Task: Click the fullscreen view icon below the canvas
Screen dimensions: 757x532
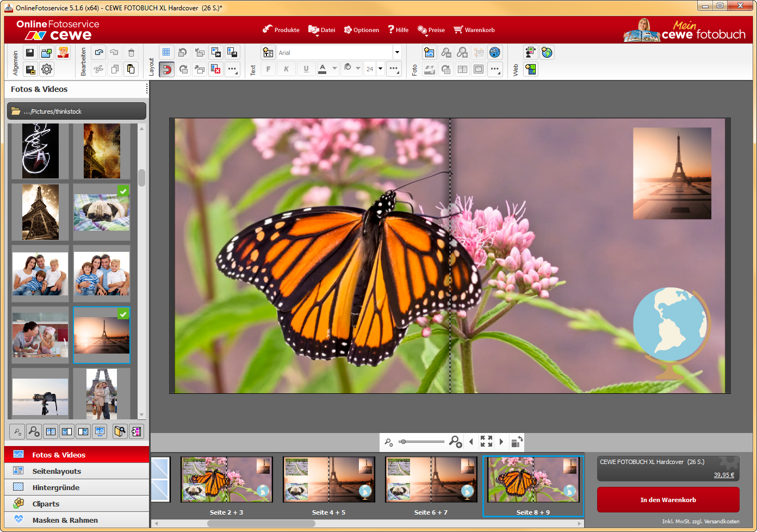Action: tap(486, 442)
